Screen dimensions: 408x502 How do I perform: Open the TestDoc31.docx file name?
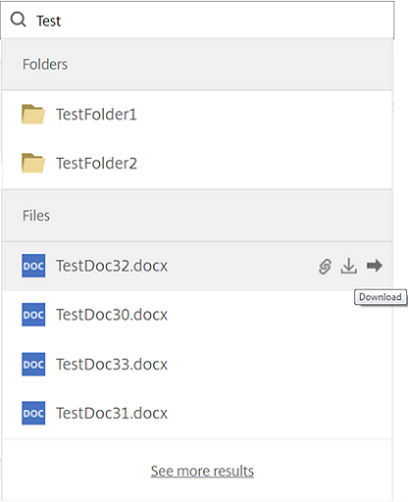112,413
